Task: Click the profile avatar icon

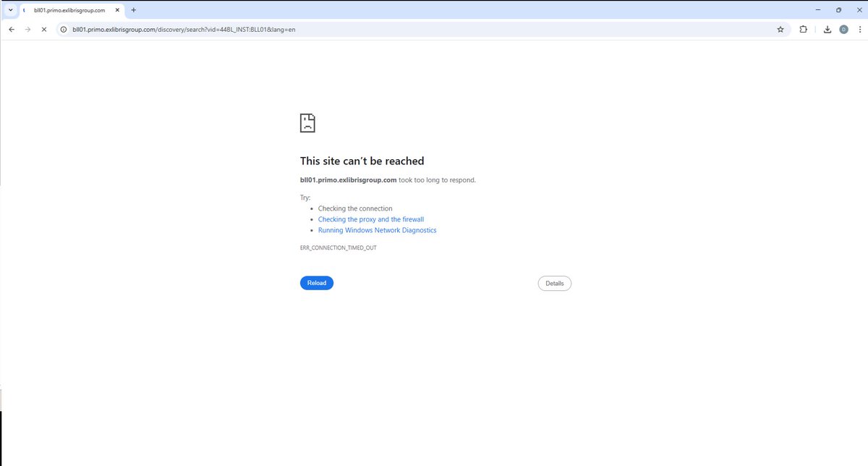Action: click(x=843, y=30)
